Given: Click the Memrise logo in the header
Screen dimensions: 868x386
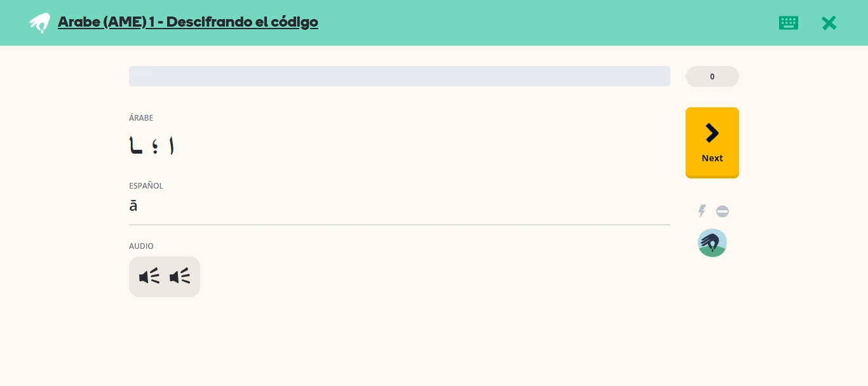Looking at the screenshot, I should click(39, 23).
